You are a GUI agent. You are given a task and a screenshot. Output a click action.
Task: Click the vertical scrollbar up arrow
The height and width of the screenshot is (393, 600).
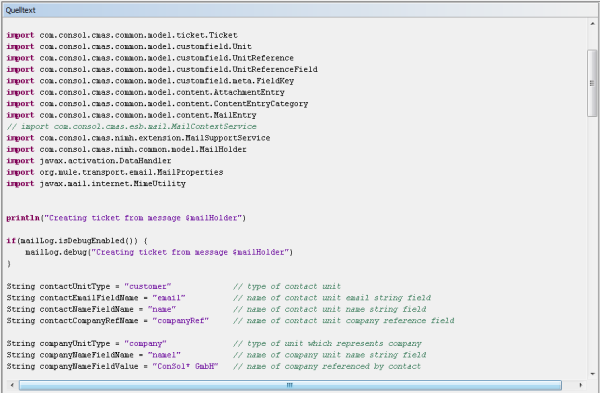tap(592, 24)
